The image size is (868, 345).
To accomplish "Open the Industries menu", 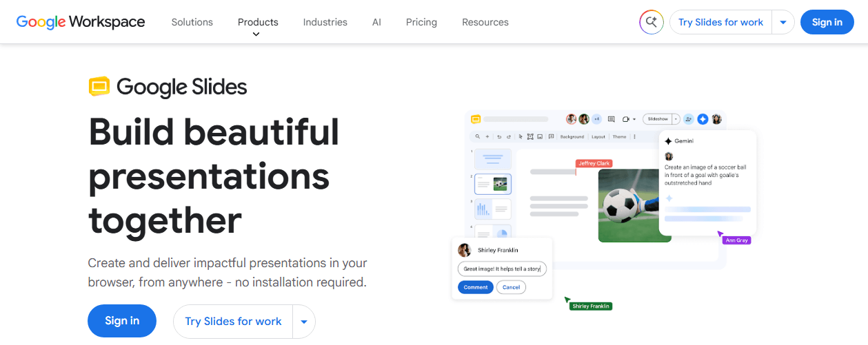I will pyautogui.click(x=325, y=22).
